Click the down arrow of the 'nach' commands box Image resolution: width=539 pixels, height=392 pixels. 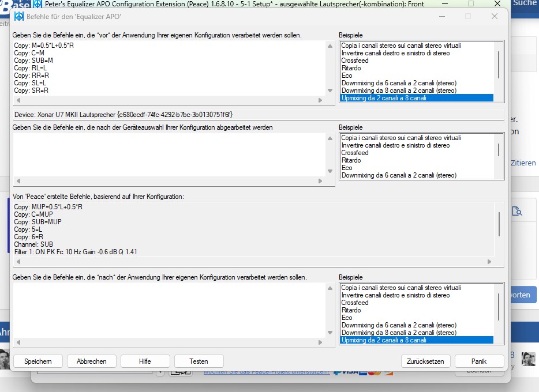pos(330,332)
